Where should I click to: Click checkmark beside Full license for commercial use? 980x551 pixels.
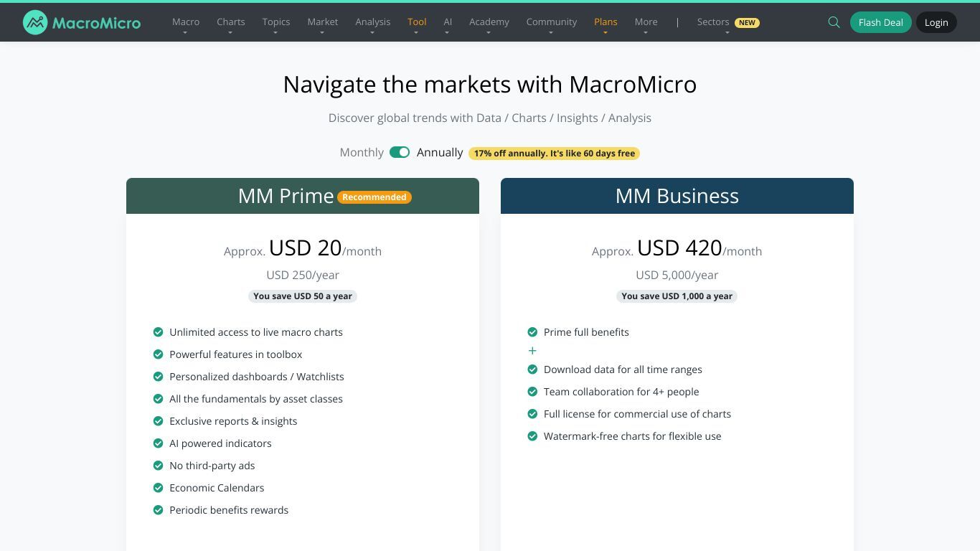[x=532, y=414]
